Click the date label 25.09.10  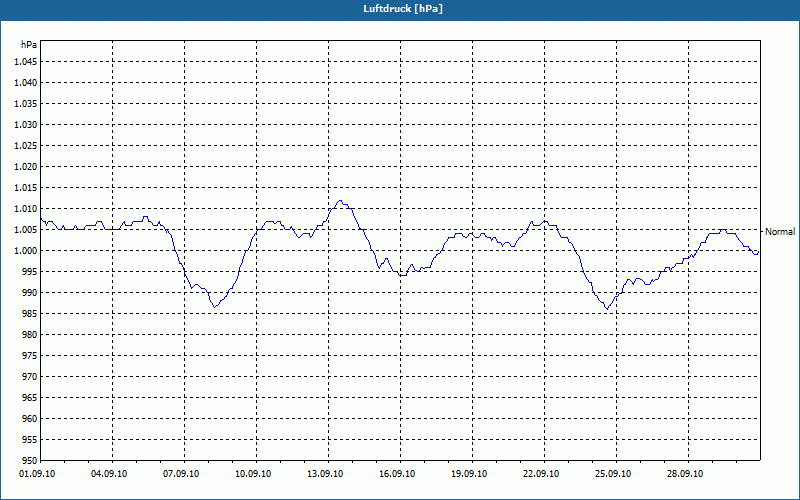pos(613,474)
